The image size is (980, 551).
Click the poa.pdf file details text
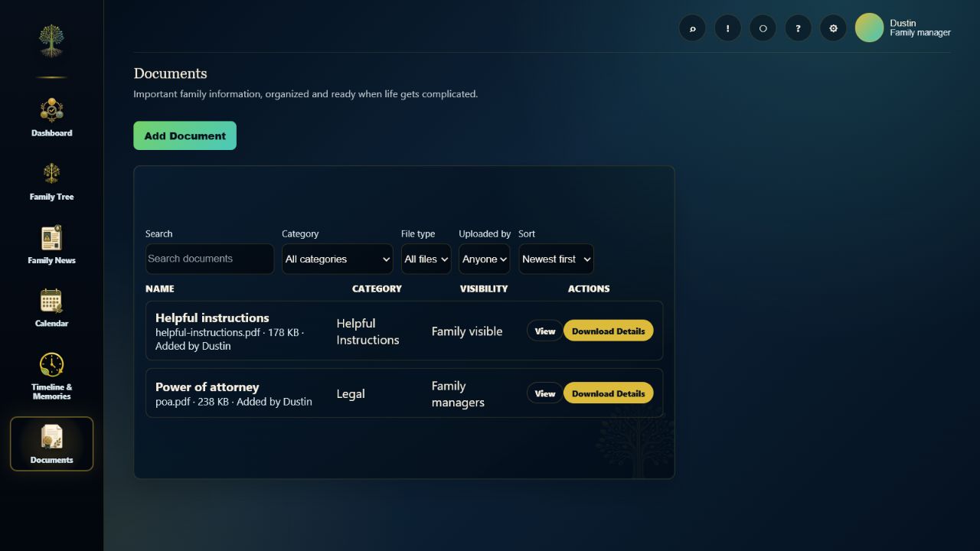(234, 402)
